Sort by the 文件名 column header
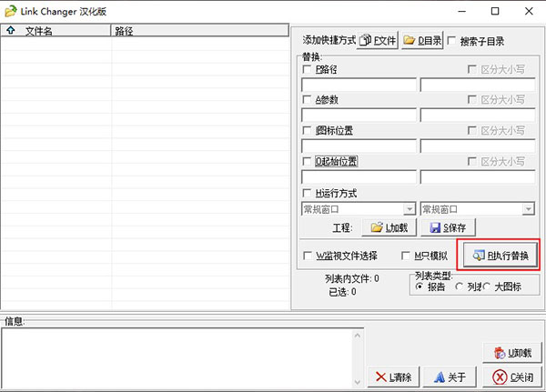The height and width of the screenshot is (392, 546). (x=56, y=31)
